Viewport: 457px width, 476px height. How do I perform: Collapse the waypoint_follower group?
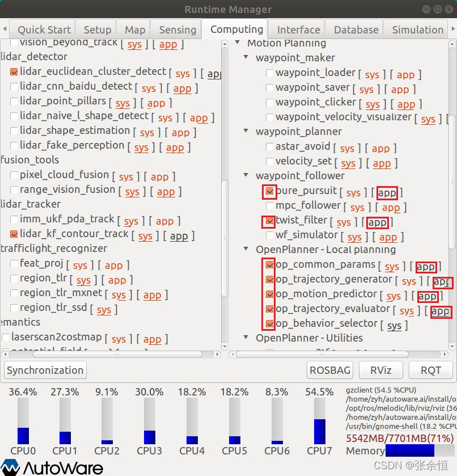click(246, 175)
